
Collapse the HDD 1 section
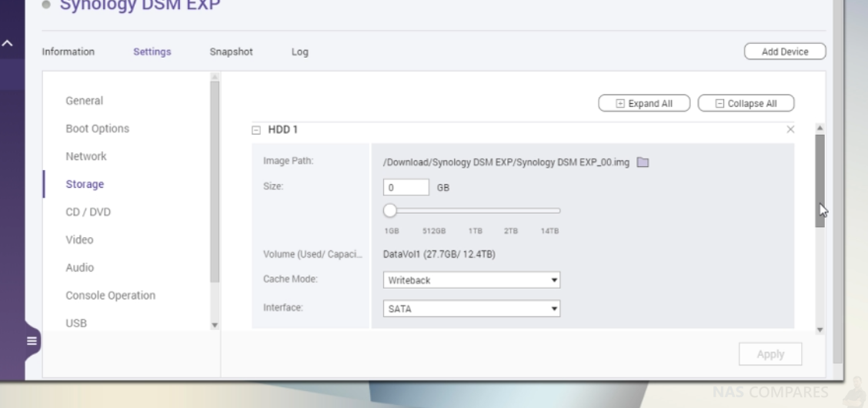255,130
